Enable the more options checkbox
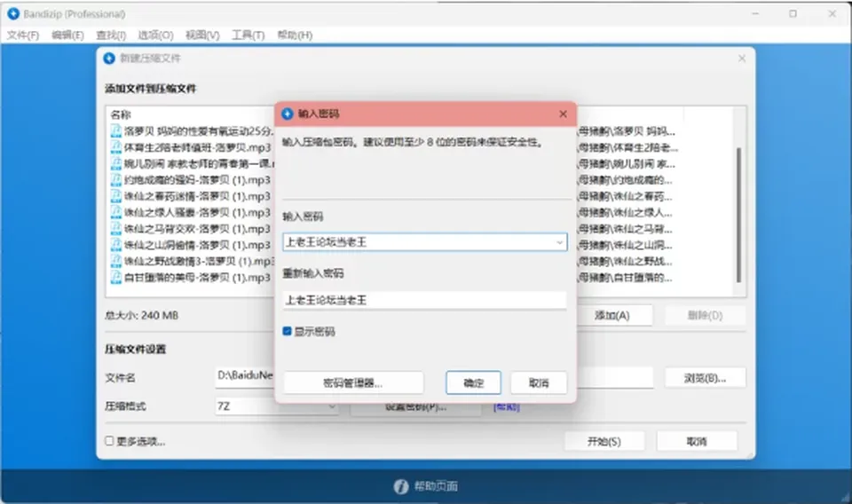The height and width of the screenshot is (504, 852). pos(109,441)
